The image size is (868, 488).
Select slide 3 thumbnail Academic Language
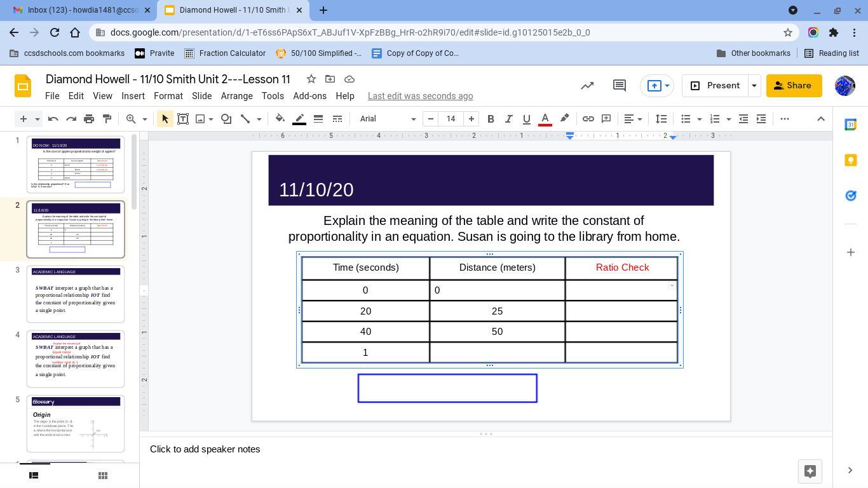tap(76, 294)
